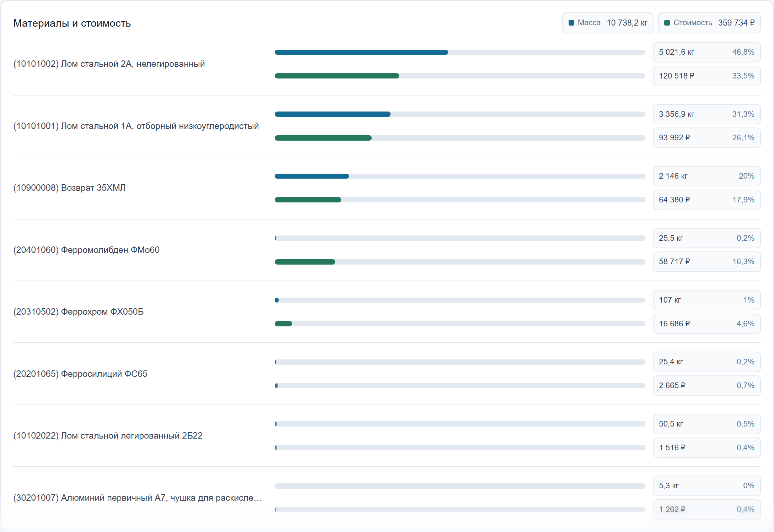
Task: Click the 120 518 ₽ value box
Action: (x=706, y=76)
